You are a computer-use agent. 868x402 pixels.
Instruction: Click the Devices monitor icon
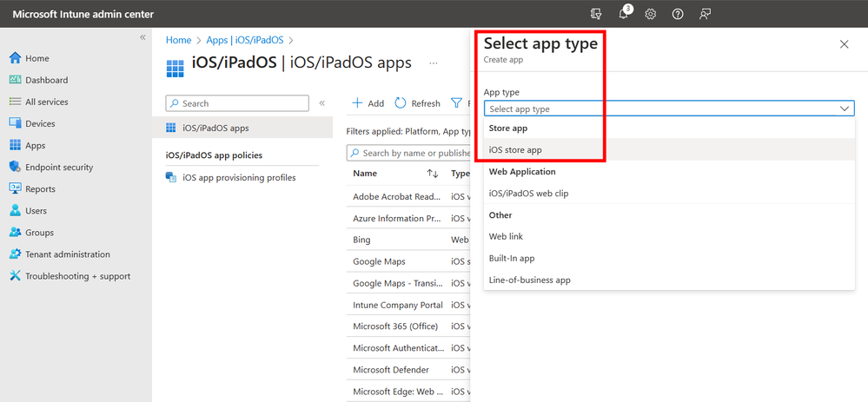15,124
